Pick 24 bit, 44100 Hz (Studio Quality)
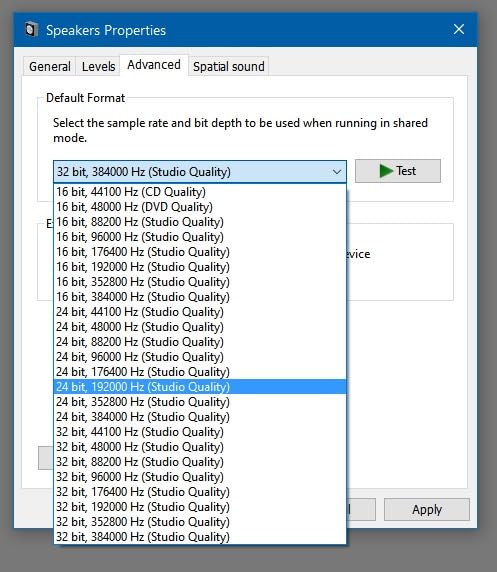 (200, 312)
